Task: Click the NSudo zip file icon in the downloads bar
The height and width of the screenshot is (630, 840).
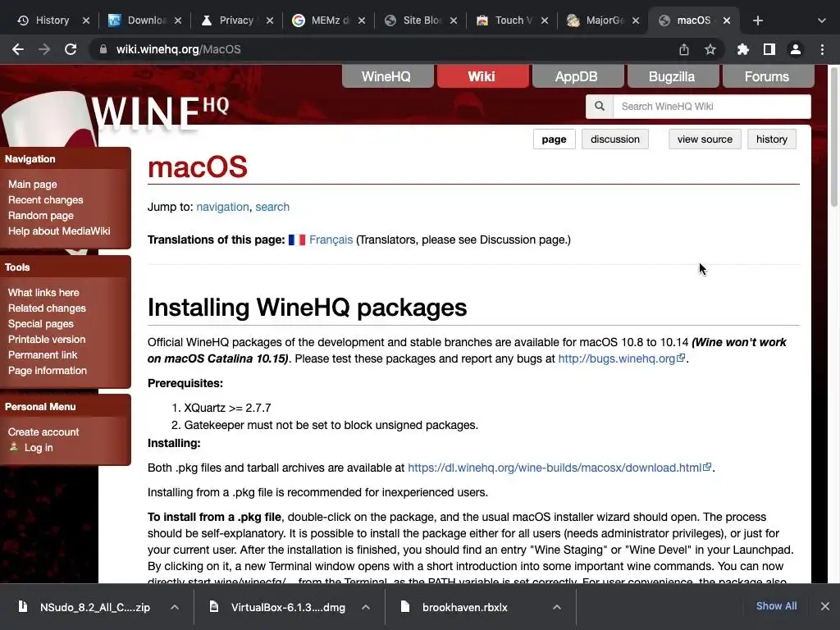Action: click(x=22, y=606)
